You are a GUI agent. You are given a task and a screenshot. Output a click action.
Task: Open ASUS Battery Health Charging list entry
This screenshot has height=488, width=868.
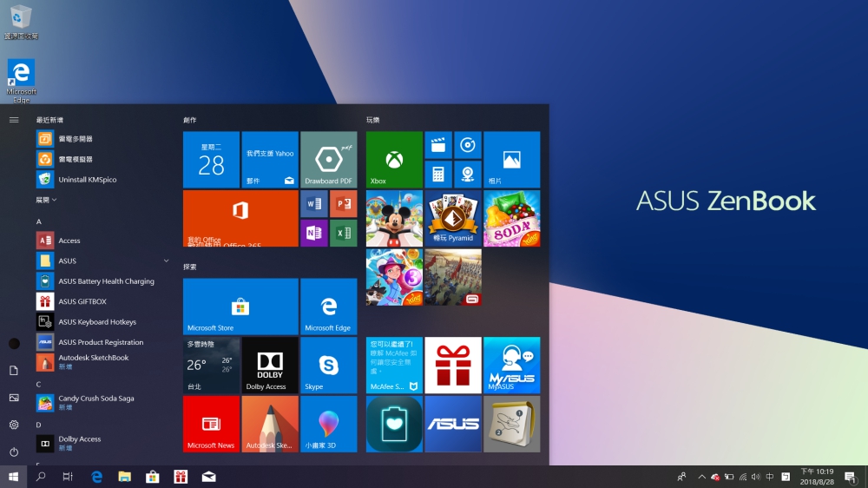[x=103, y=281]
